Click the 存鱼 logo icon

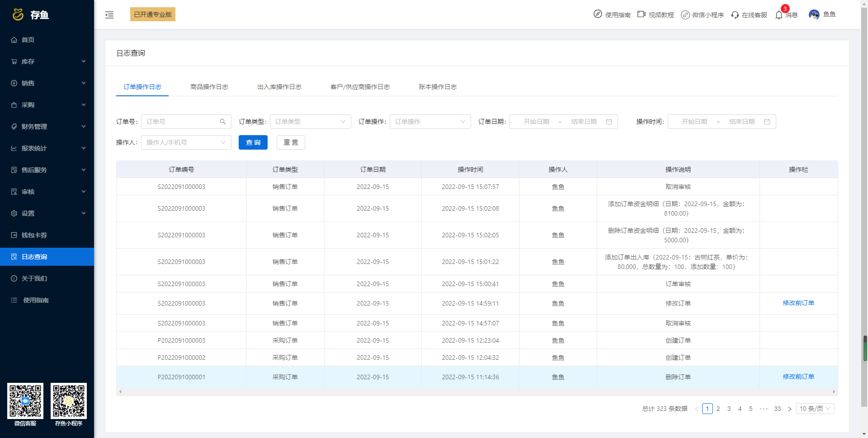[18, 15]
